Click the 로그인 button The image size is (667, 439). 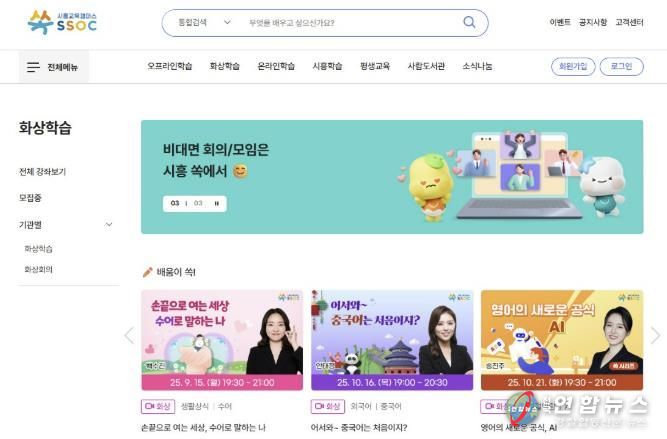pyautogui.click(x=621, y=66)
